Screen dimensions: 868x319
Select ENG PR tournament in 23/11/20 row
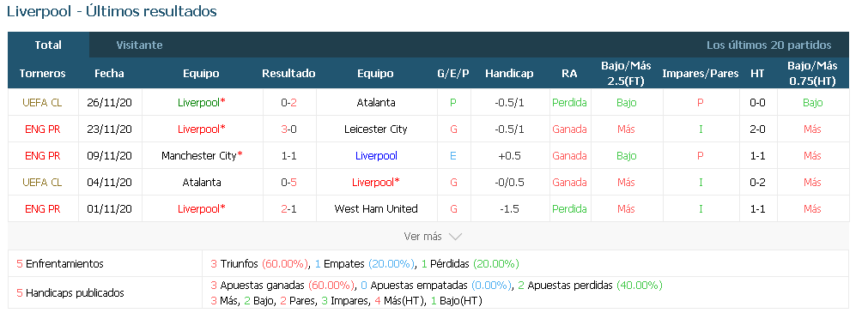pos(42,129)
